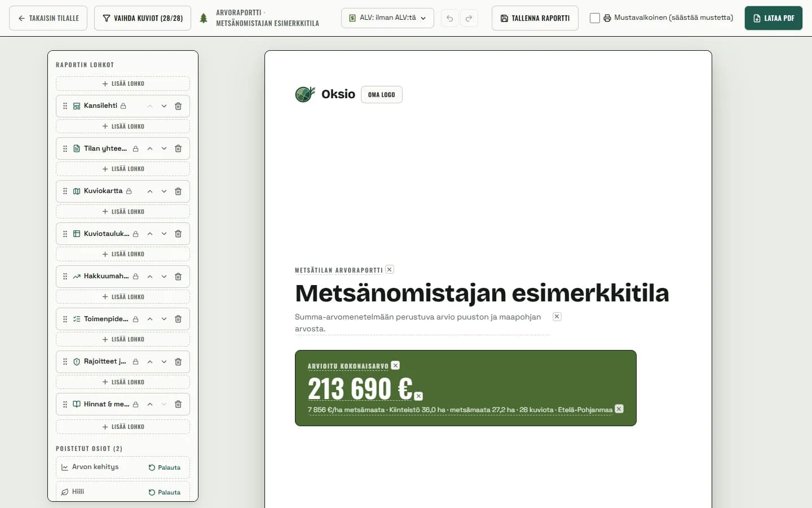
Task: Delete the Hakkuumah... section
Action: pos(178,277)
